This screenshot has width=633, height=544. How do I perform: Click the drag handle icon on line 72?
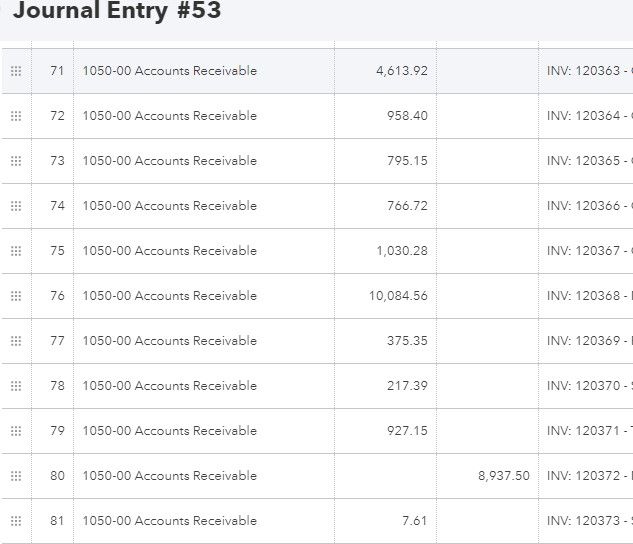(x=16, y=116)
